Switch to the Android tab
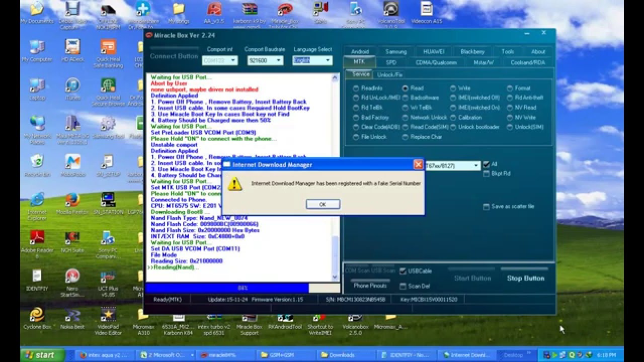The image size is (644, 362). click(x=360, y=52)
